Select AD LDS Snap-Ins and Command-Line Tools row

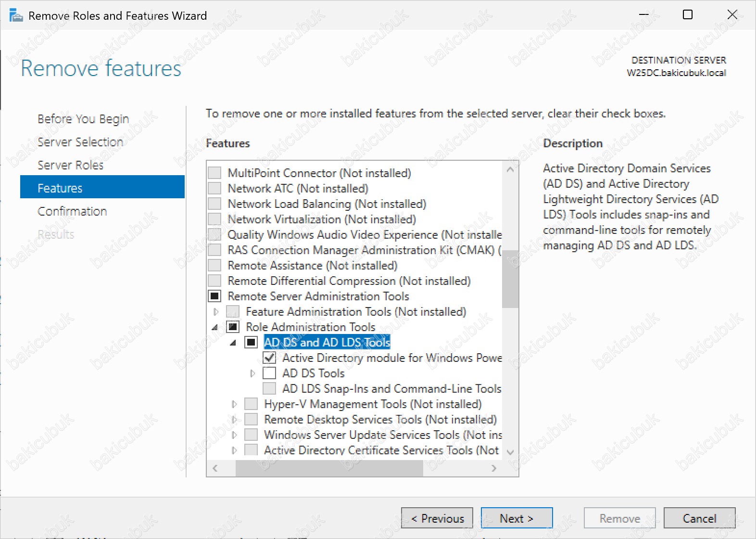(x=392, y=388)
